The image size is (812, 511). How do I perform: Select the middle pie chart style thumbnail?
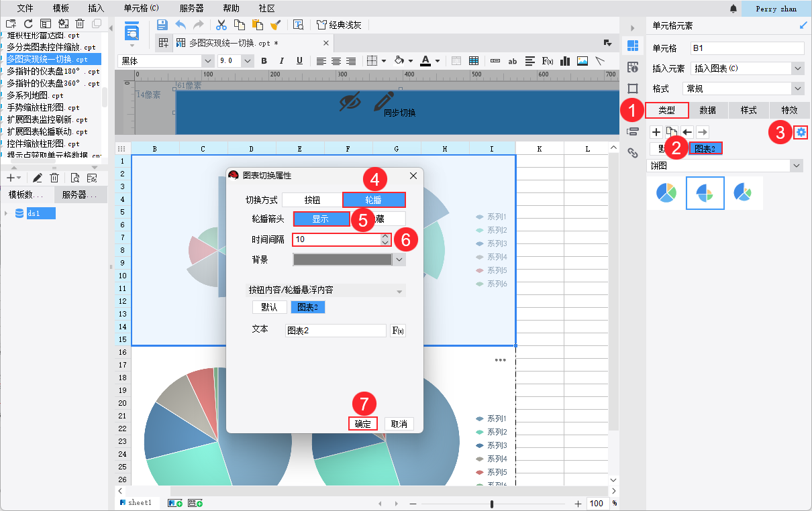pyautogui.click(x=705, y=193)
